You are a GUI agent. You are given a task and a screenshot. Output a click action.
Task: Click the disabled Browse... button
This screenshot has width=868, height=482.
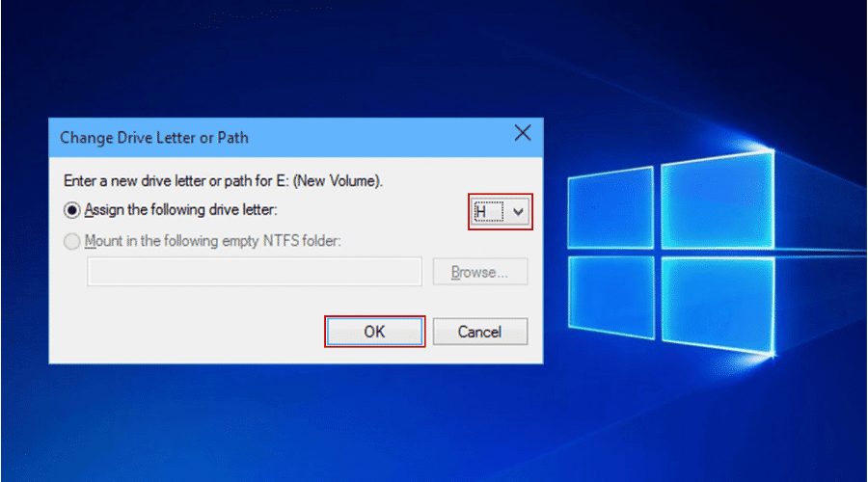pyautogui.click(x=480, y=272)
